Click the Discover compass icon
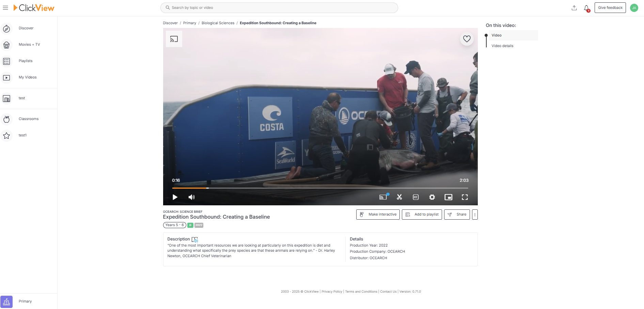The image size is (644, 309). (6, 29)
